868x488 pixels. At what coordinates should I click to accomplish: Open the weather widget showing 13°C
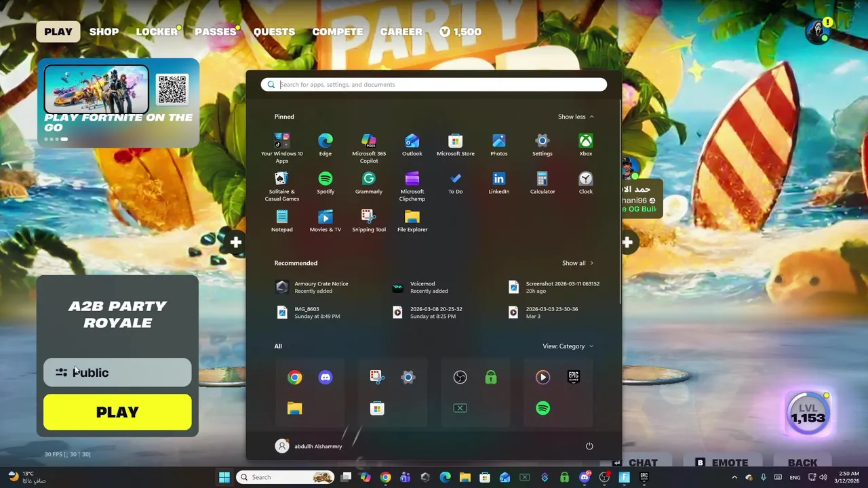coord(27,477)
